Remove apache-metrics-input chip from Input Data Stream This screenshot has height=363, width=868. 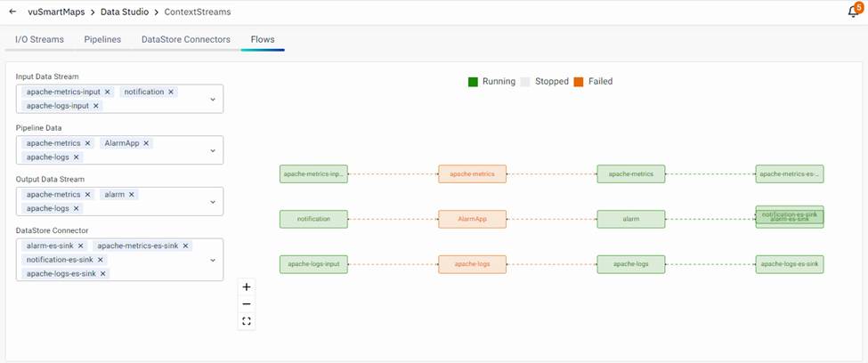[108, 92]
